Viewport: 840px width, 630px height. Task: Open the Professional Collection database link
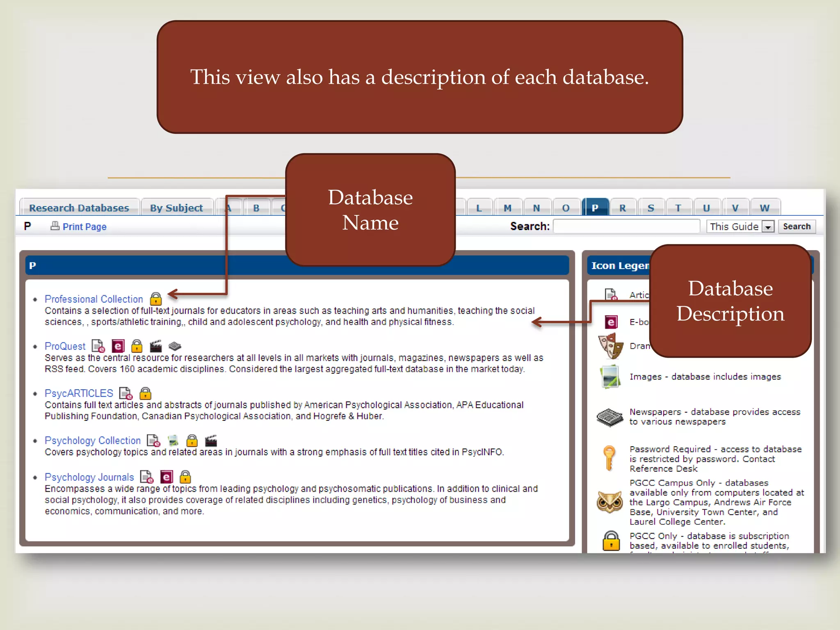click(94, 299)
